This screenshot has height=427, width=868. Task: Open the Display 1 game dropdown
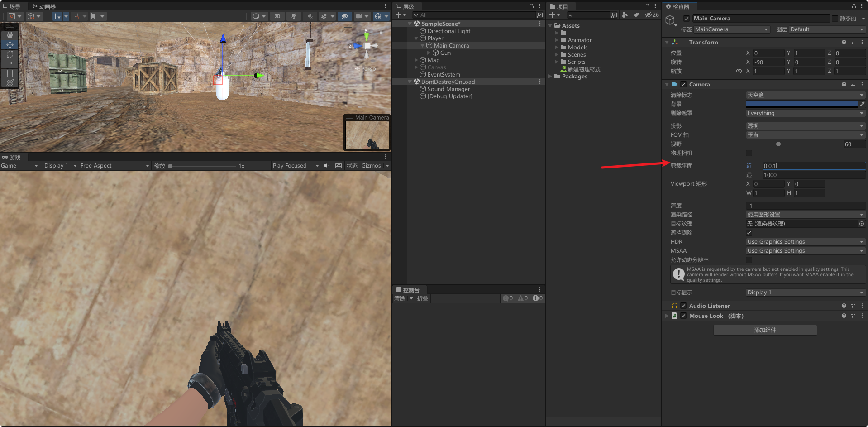[x=60, y=166]
